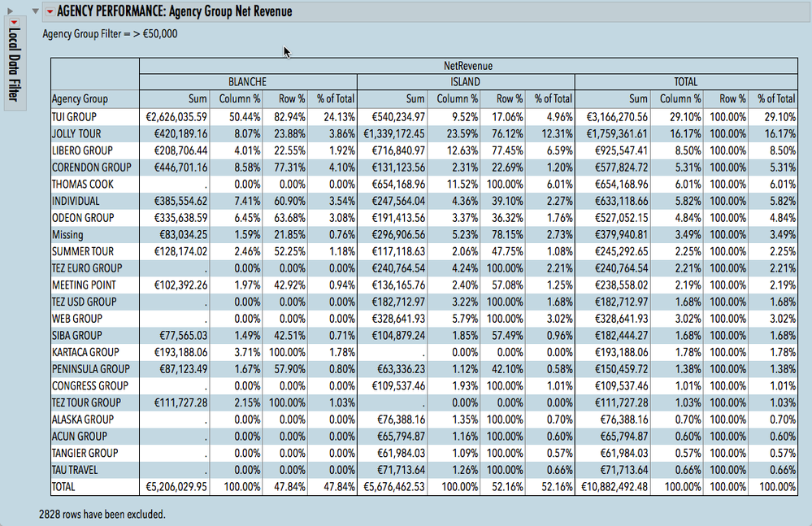Screen dimensions: 812x526
Task: Click the TOTAL row label at table bottom
Action: coord(63,487)
